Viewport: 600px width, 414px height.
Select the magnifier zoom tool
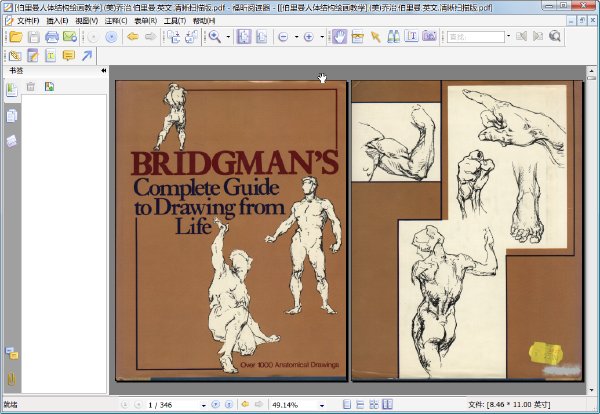point(215,37)
